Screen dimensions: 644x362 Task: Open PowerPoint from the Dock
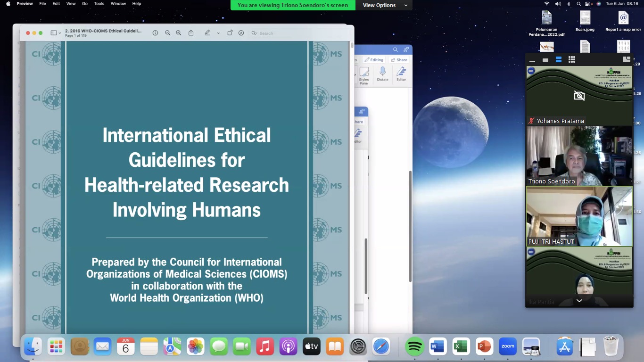click(484, 347)
